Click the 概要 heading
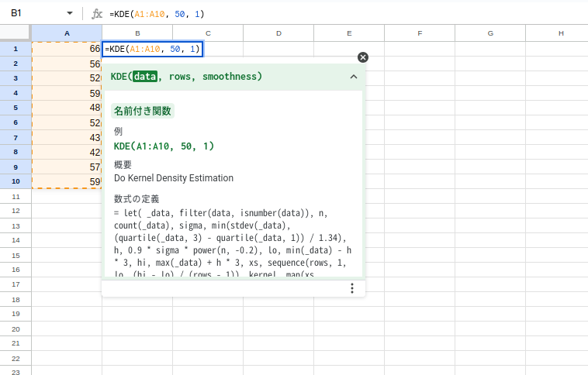 (123, 164)
